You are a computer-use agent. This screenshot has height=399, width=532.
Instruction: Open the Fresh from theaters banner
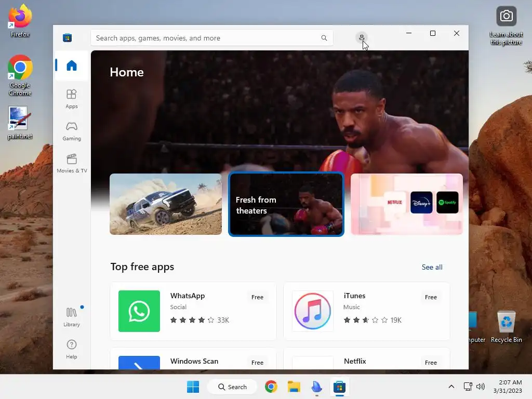(286, 204)
